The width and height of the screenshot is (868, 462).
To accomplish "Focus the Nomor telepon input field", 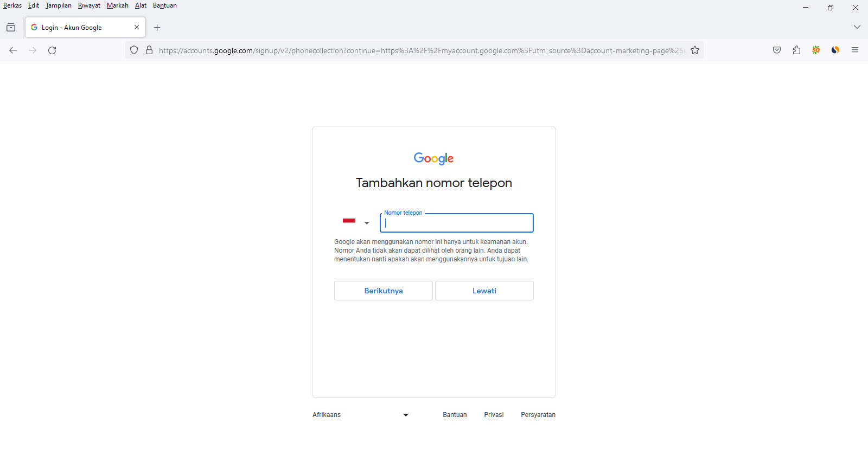I will click(x=457, y=223).
